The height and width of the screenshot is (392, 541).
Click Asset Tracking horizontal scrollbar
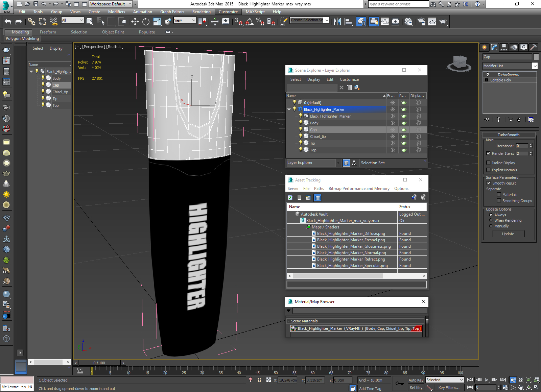click(357, 276)
